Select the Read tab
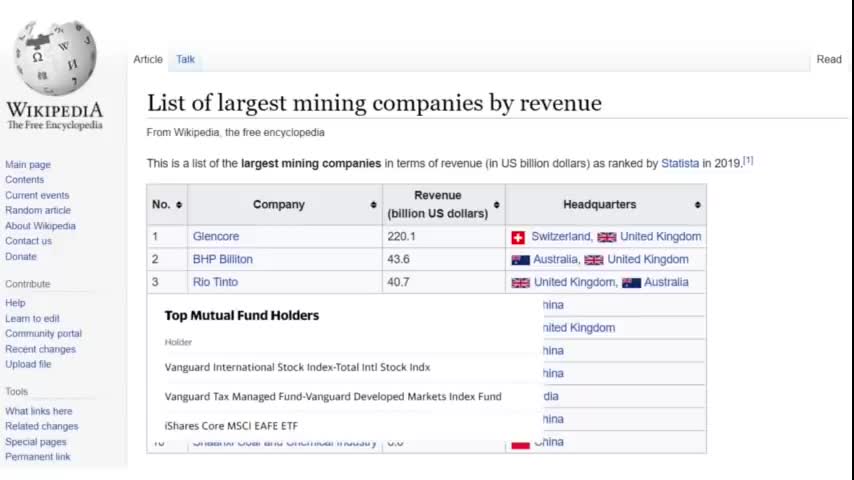The image size is (854, 480). (829, 59)
